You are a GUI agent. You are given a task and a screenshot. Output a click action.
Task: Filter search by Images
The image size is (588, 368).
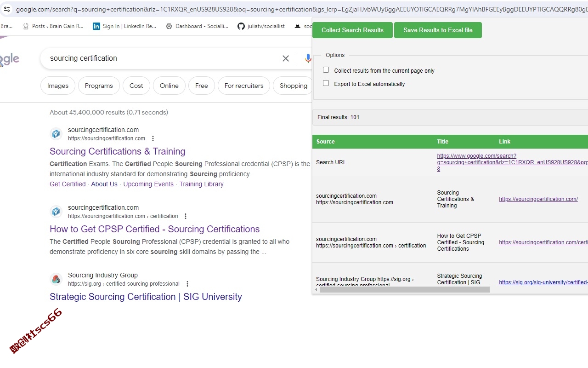point(58,86)
